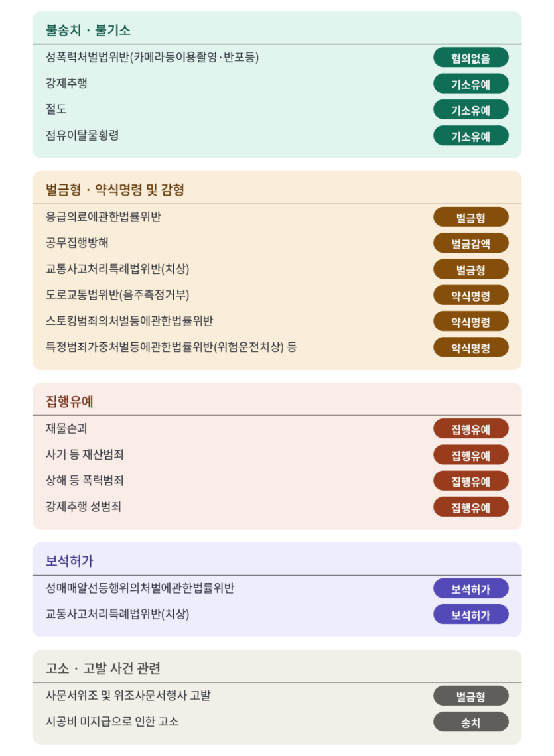
Task: Click the 혐의없음 badge for 성폭력처벌법위반
Action: [x=470, y=58]
